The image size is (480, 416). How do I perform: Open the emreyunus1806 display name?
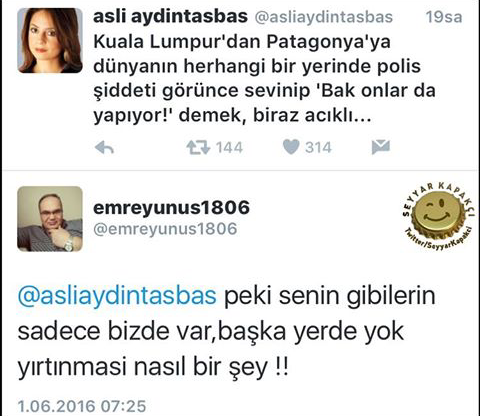tap(171, 207)
